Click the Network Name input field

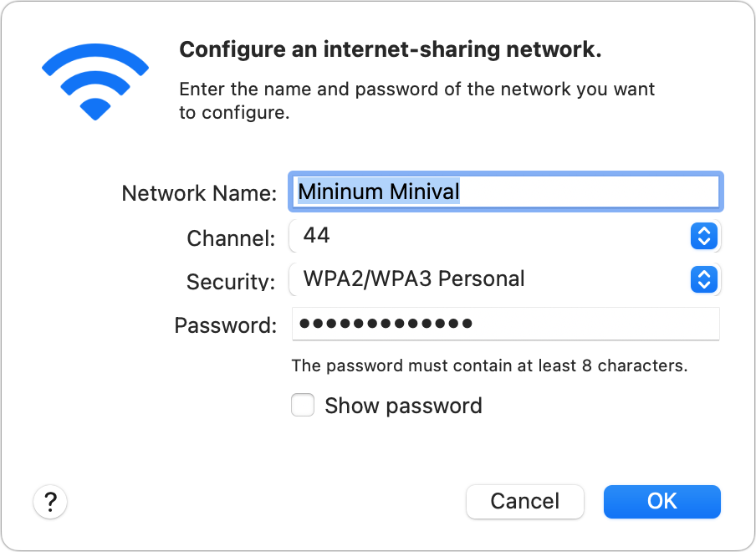(x=505, y=192)
